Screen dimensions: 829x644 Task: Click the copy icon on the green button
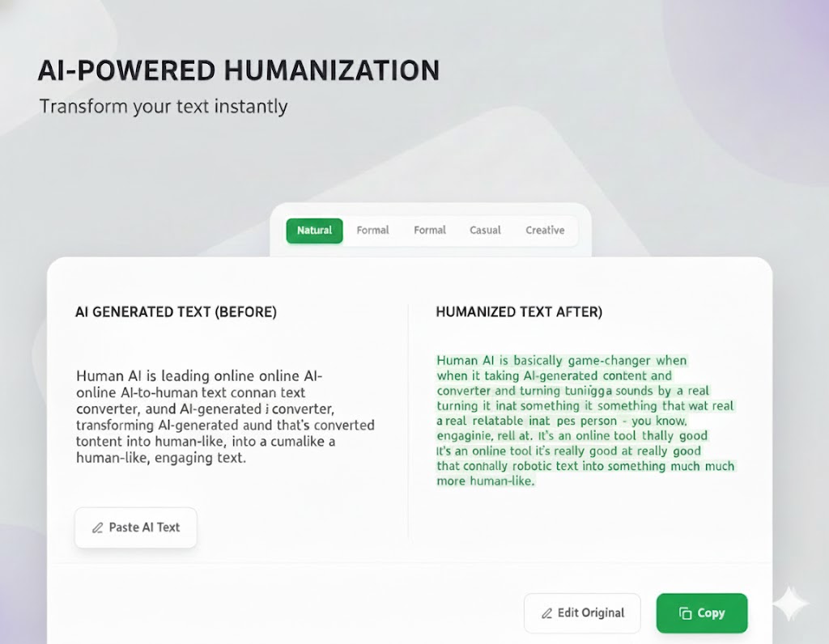pos(684,613)
